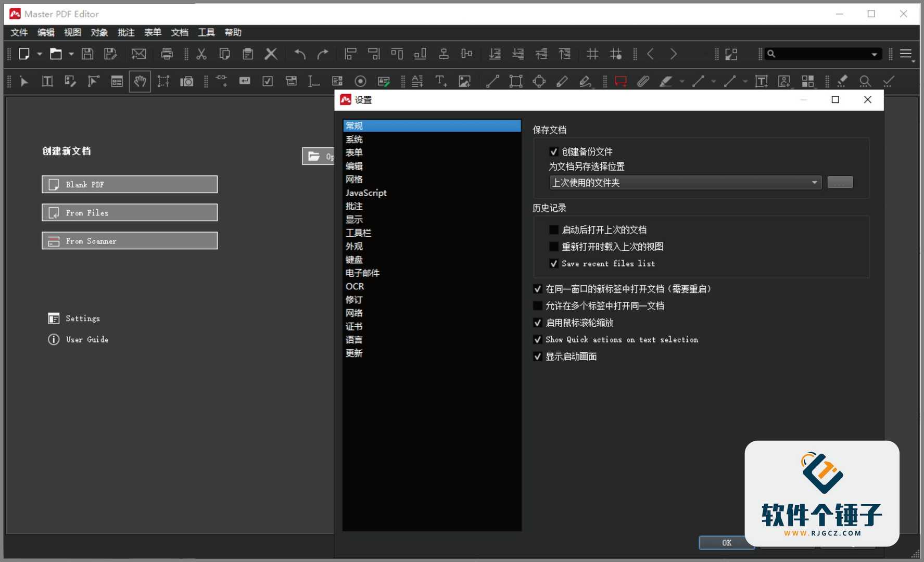This screenshot has height=562, width=924.
Task: Click the Open file folder icon
Action: (x=56, y=54)
